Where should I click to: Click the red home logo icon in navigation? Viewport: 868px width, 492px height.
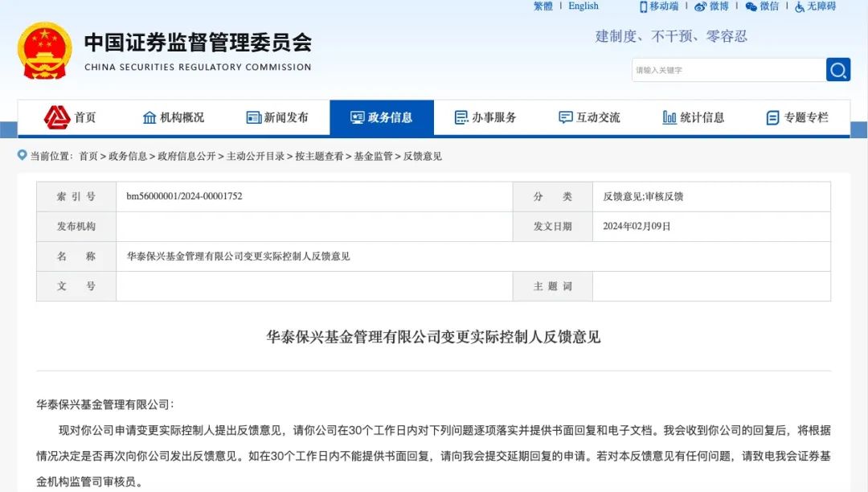point(57,117)
